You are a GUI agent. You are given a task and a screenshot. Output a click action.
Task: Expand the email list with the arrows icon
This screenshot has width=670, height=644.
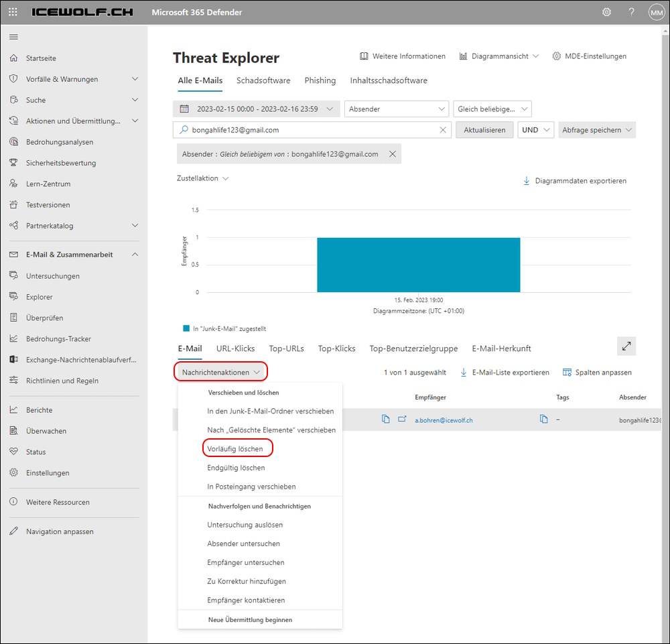pos(626,346)
